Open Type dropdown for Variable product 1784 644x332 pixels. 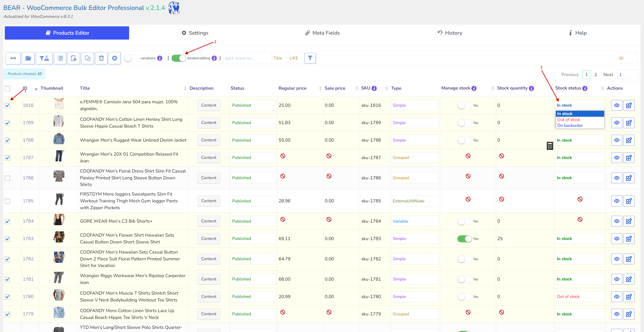(x=415, y=221)
